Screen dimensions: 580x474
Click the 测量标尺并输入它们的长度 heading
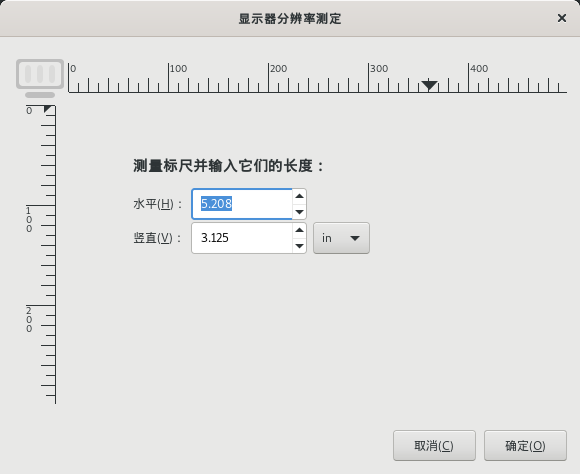click(228, 166)
